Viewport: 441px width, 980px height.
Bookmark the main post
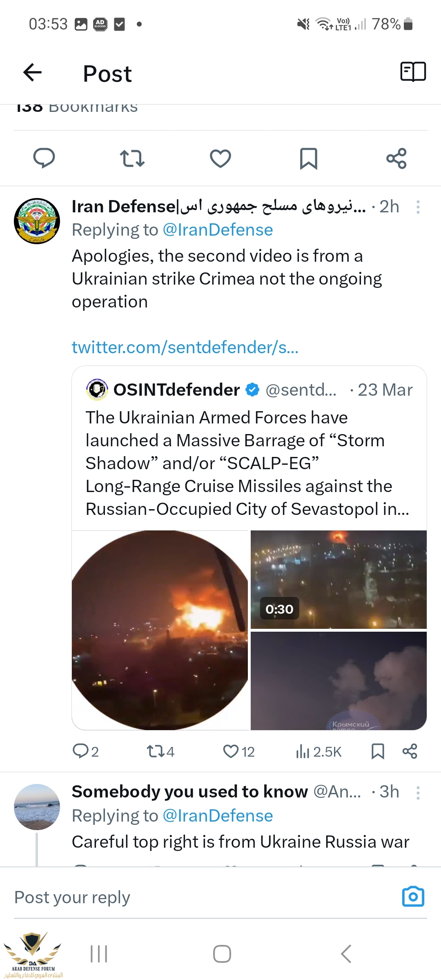309,158
